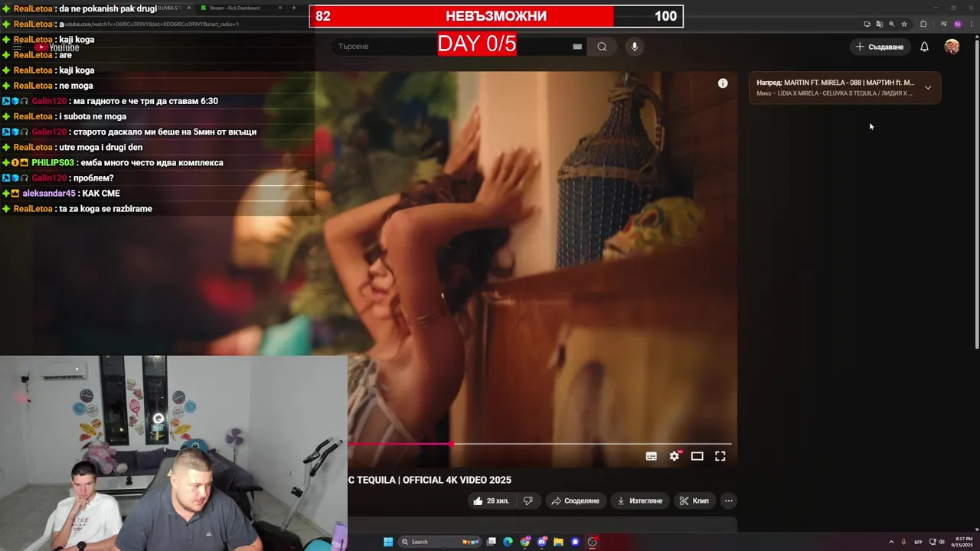
Task: Open OBS Studio from taskbar
Action: click(x=592, y=542)
